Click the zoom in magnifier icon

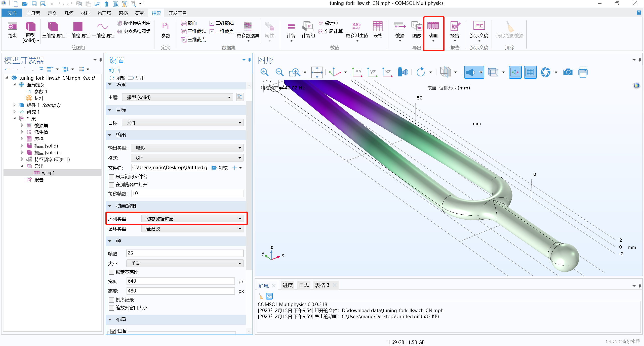click(264, 72)
